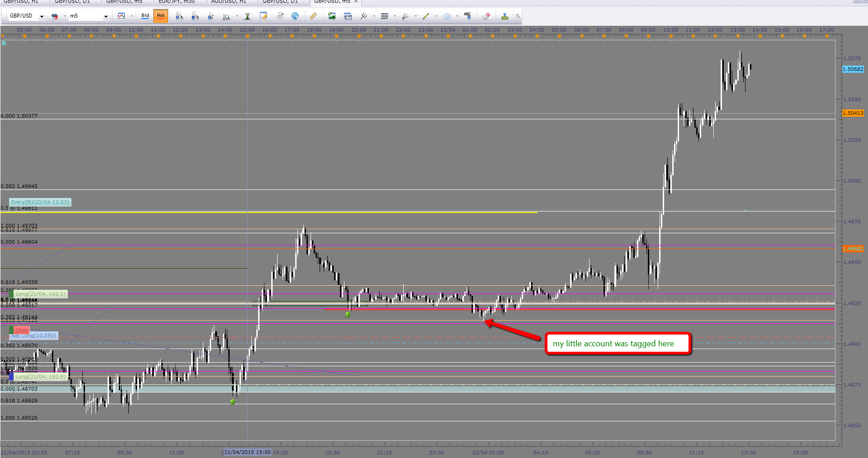
Task: Open the GBP/USD symbol dropdown
Action: click(42, 17)
